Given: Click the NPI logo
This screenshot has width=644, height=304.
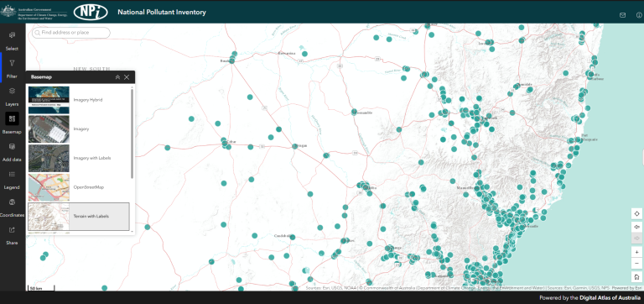Looking at the screenshot, I should (x=91, y=12).
